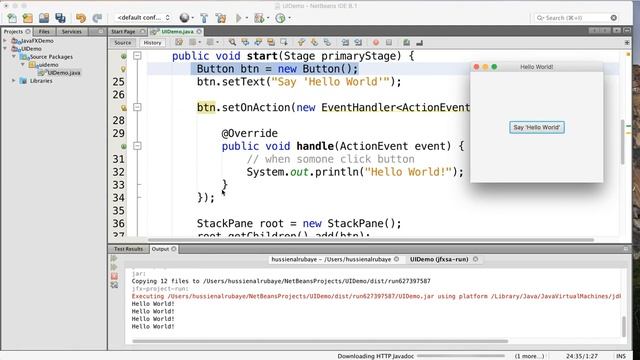This screenshot has width=640, height=360.
Task: Toggle Rectangular Selection icon
Action: click(x=284, y=42)
